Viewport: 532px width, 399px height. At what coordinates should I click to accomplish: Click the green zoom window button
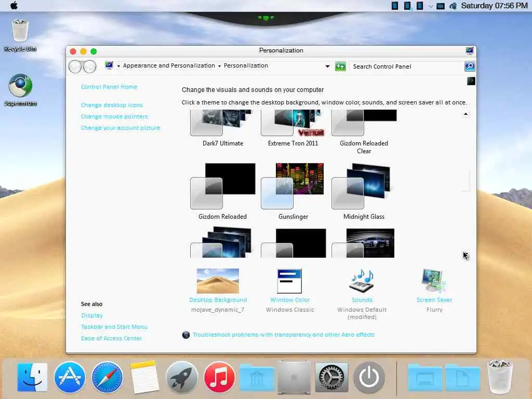(x=94, y=51)
